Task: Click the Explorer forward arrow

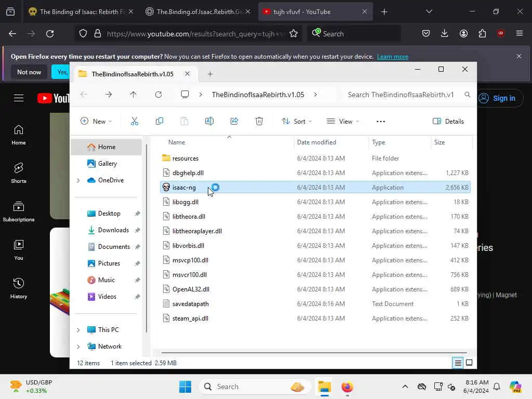Action: [109, 95]
